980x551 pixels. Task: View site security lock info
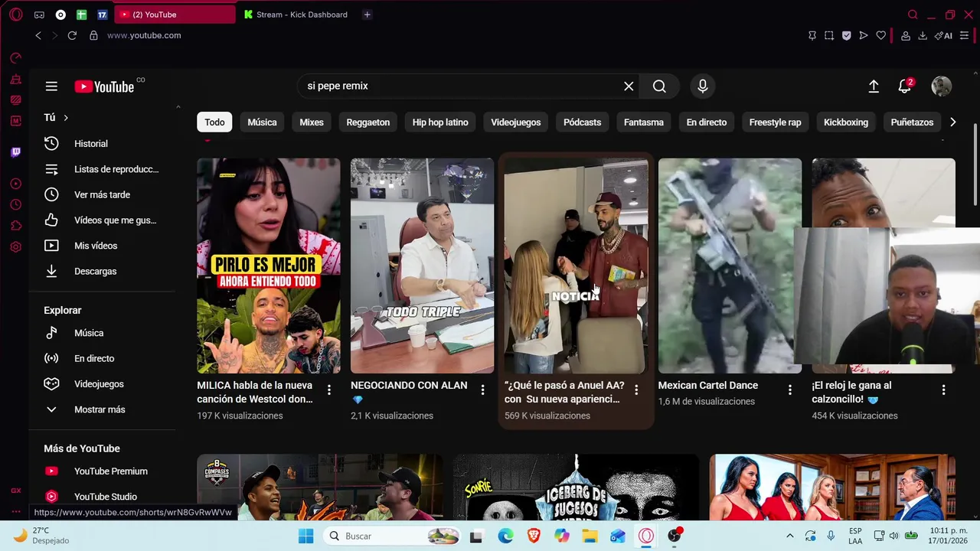tap(93, 35)
